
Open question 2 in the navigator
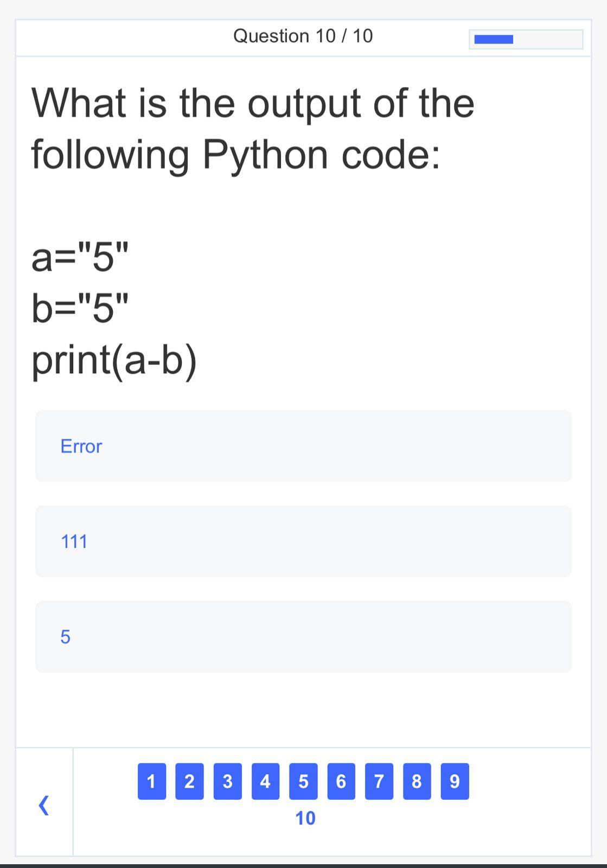(x=189, y=781)
